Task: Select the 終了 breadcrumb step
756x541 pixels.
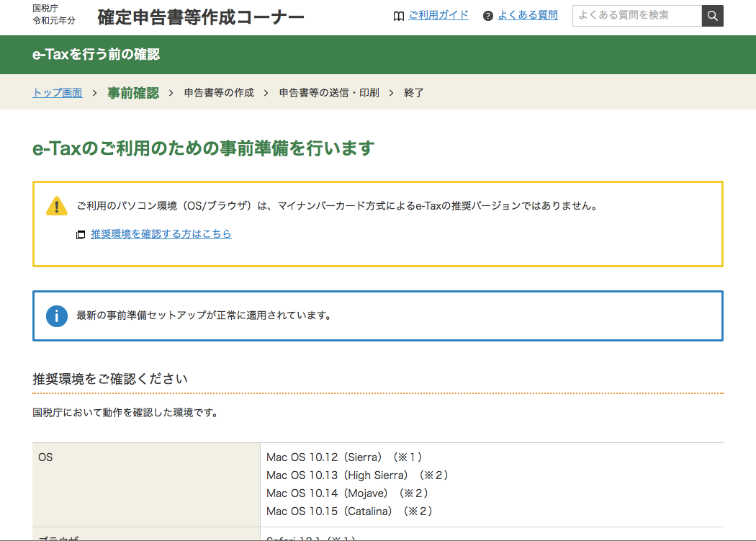Action: [x=414, y=92]
